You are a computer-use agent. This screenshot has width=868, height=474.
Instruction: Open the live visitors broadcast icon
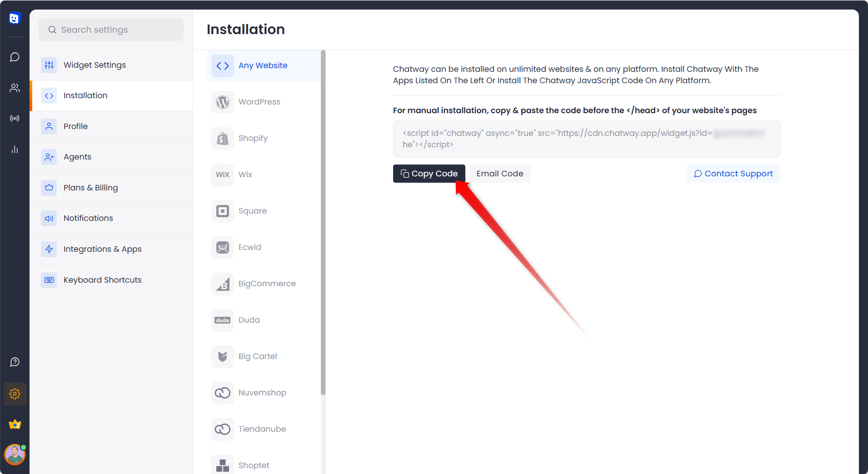click(15, 119)
